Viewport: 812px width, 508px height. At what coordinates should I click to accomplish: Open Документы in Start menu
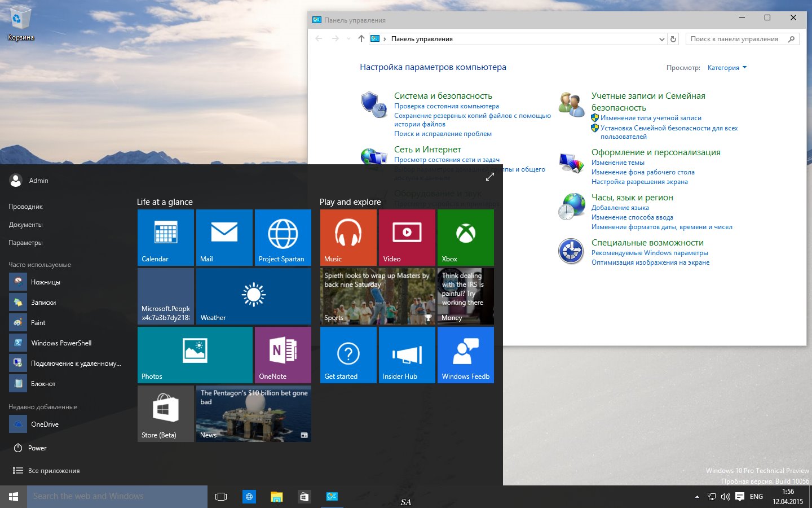coord(26,225)
